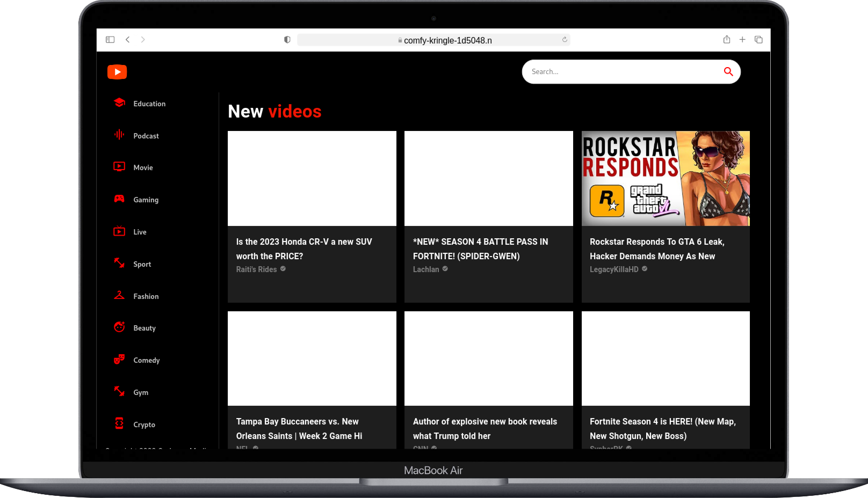Open the Fortnite New Map video thumbnail

click(x=666, y=358)
